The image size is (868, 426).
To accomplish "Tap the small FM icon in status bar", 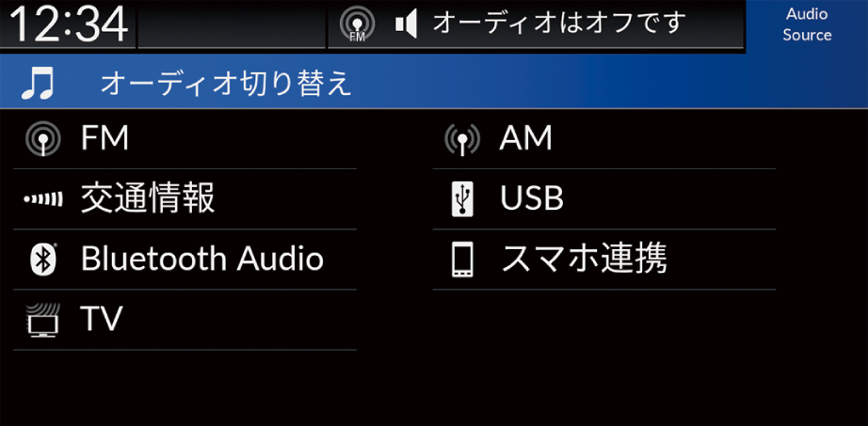I will coord(358,24).
